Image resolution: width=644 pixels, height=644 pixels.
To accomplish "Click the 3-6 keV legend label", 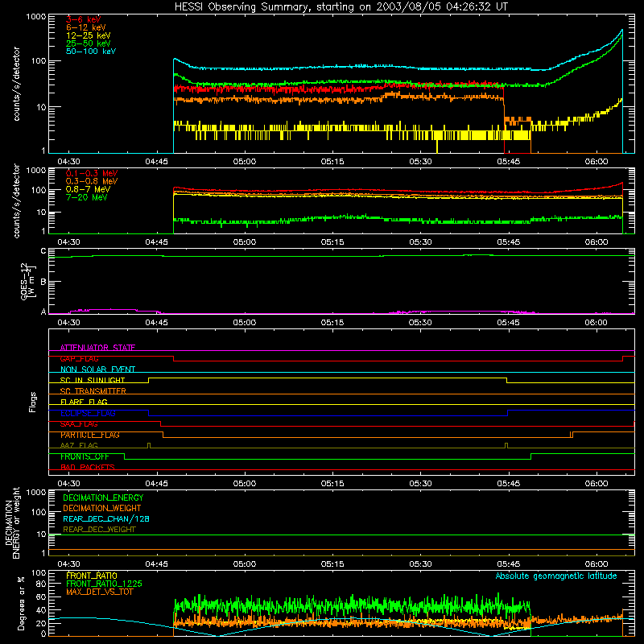I will (83, 19).
